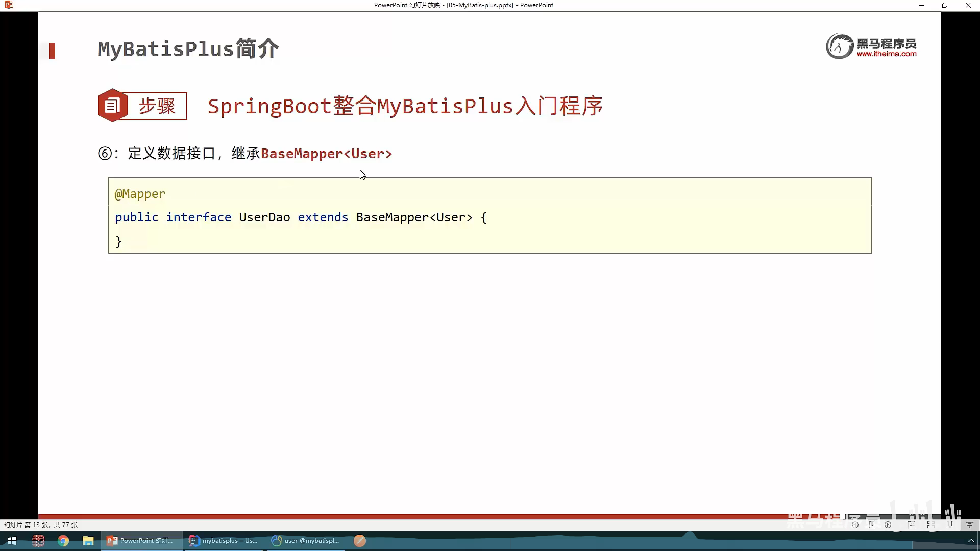Viewport: 980px width, 551px height.
Task: Switch to Navicat user @mybatisplus window
Action: 306,541
